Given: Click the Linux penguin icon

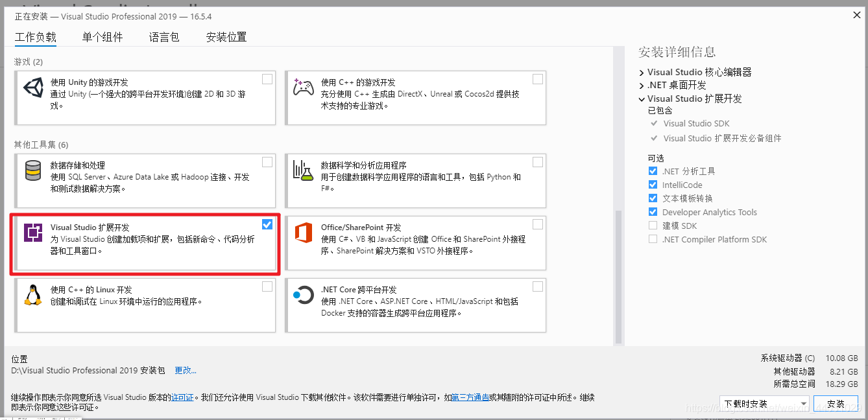Looking at the screenshot, I should tap(33, 295).
